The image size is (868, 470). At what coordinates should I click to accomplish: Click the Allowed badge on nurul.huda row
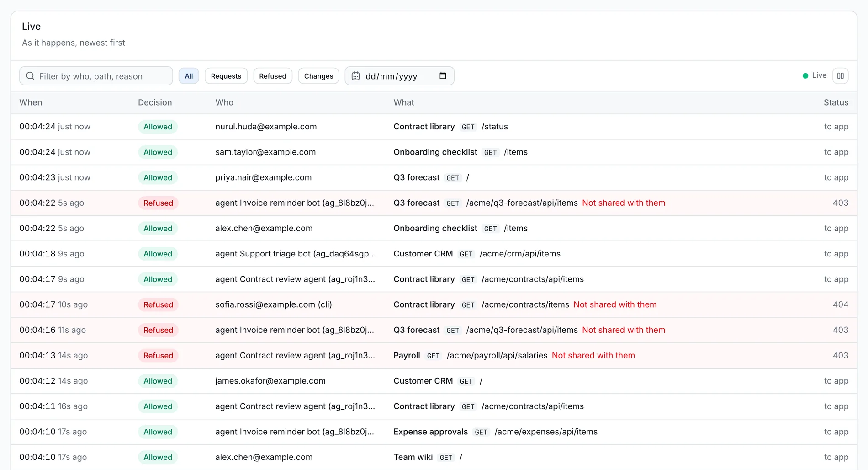point(158,127)
